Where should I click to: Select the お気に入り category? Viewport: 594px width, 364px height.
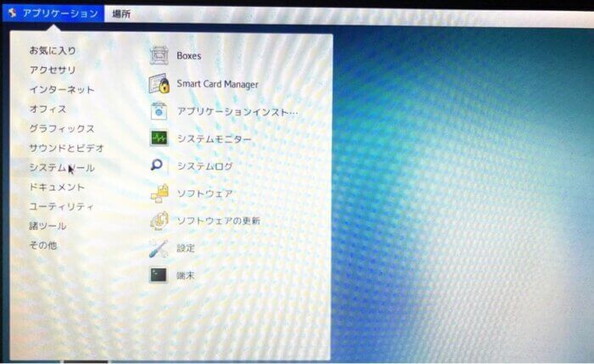coord(53,50)
